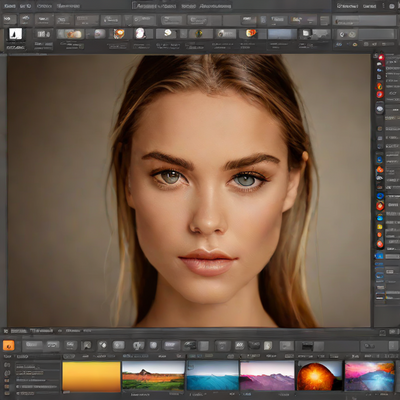This screenshot has width=400, height=400.
Task: Click the red circle icon atop the right sidebar
Action: coord(381,58)
